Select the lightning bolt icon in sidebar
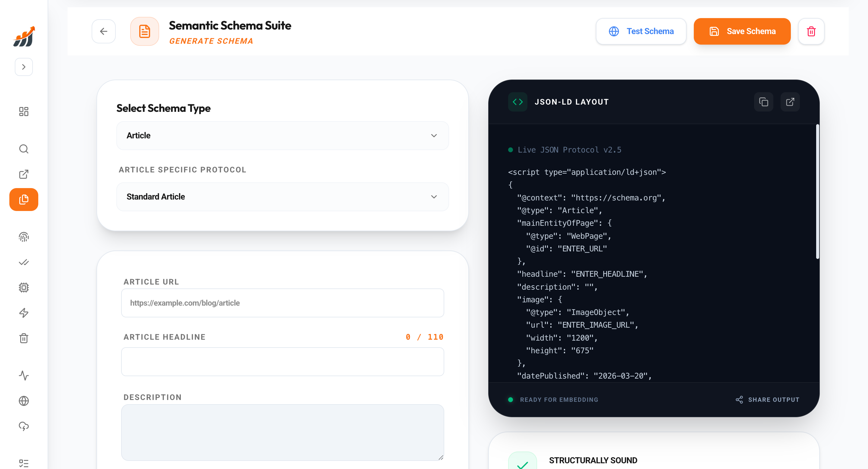The width and height of the screenshot is (868, 469). pos(24,313)
